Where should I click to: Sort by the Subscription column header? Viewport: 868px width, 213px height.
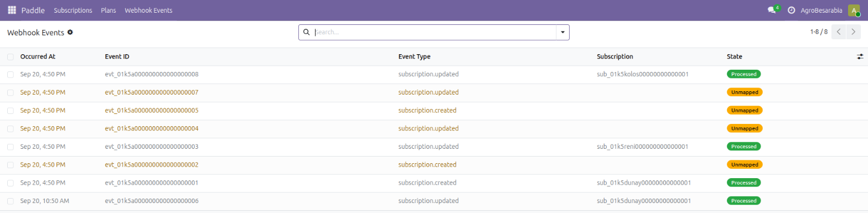click(615, 56)
